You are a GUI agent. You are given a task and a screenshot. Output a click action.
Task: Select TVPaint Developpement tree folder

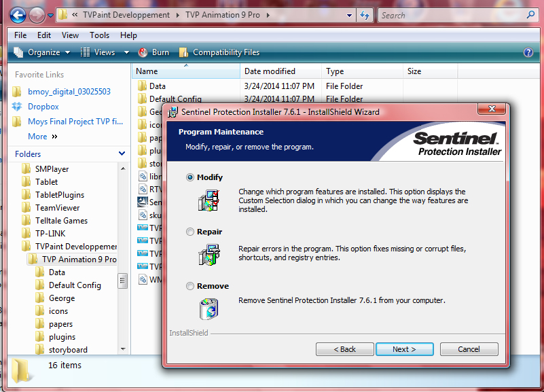click(76, 247)
